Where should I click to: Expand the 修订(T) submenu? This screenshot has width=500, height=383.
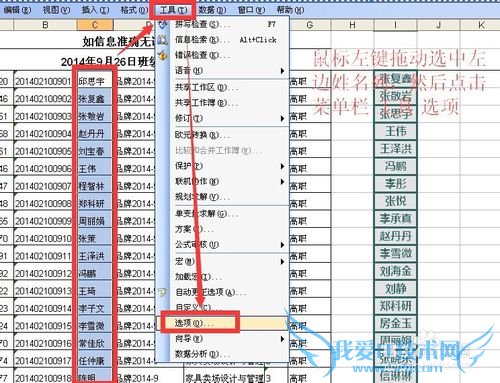(223, 118)
